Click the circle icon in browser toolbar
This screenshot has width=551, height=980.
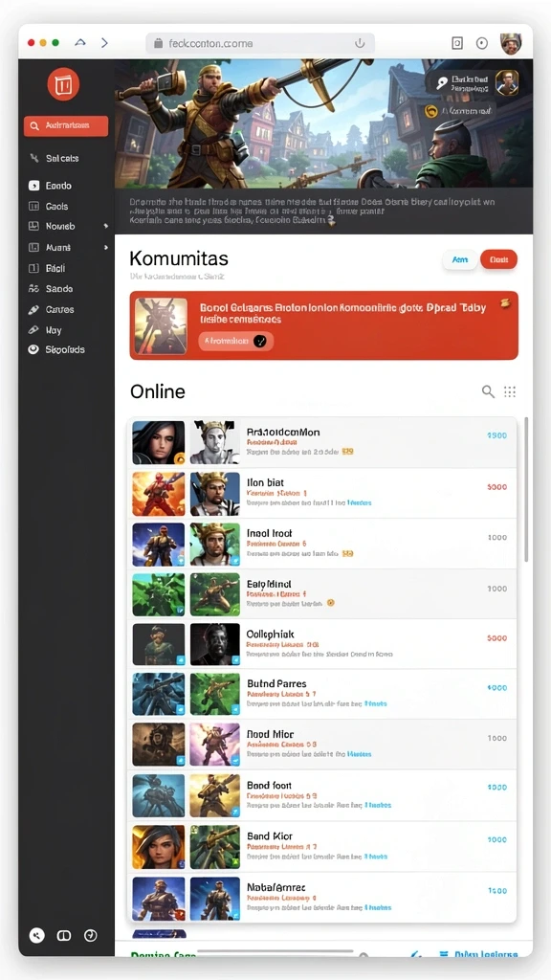tap(482, 43)
